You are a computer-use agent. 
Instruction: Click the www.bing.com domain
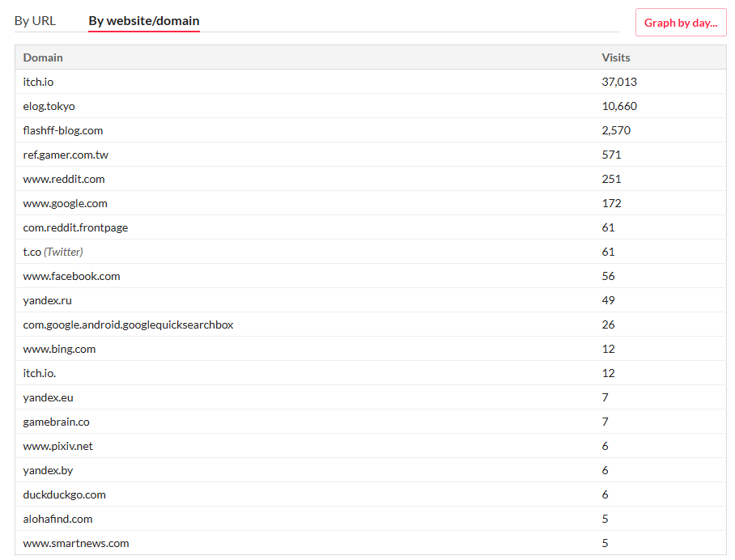click(x=59, y=349)
